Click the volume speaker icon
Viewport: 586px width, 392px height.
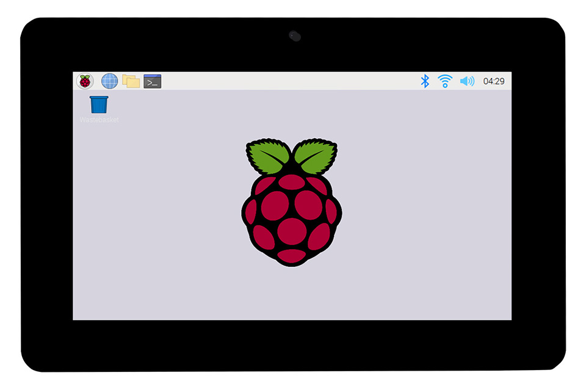click(467, 81)
